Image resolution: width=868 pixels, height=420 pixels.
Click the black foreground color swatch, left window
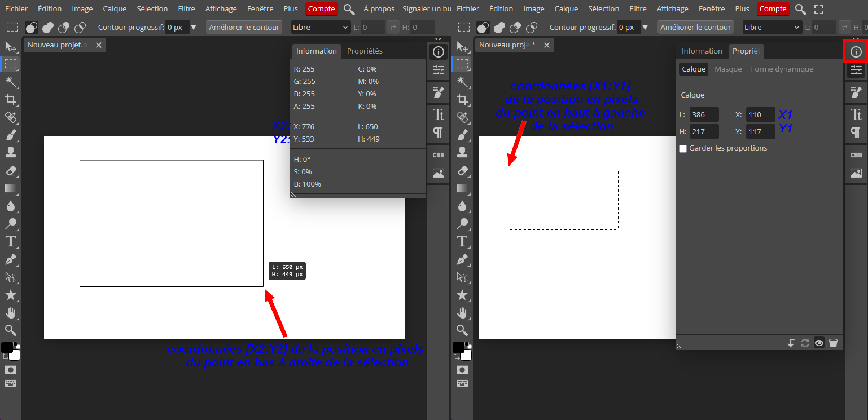tap(7, 347)
